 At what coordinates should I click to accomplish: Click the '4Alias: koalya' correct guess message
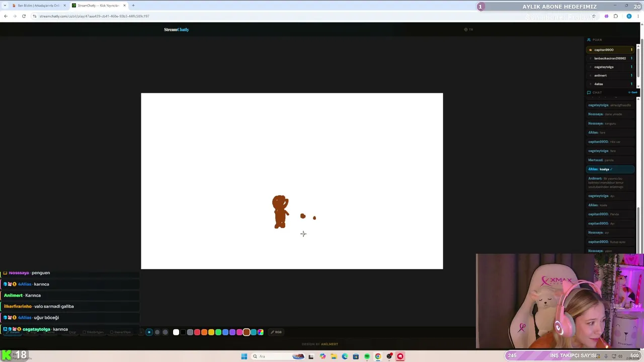point(610,169)
